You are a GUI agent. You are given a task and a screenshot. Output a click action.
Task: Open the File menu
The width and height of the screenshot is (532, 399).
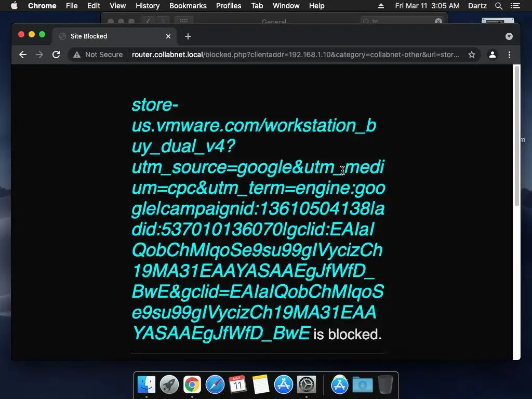point(72,6)
